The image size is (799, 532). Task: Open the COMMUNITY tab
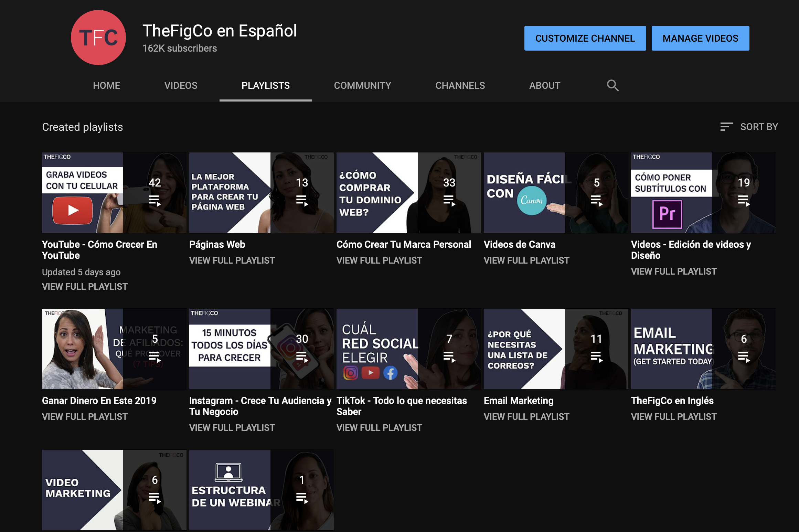(x=362, y=85)
